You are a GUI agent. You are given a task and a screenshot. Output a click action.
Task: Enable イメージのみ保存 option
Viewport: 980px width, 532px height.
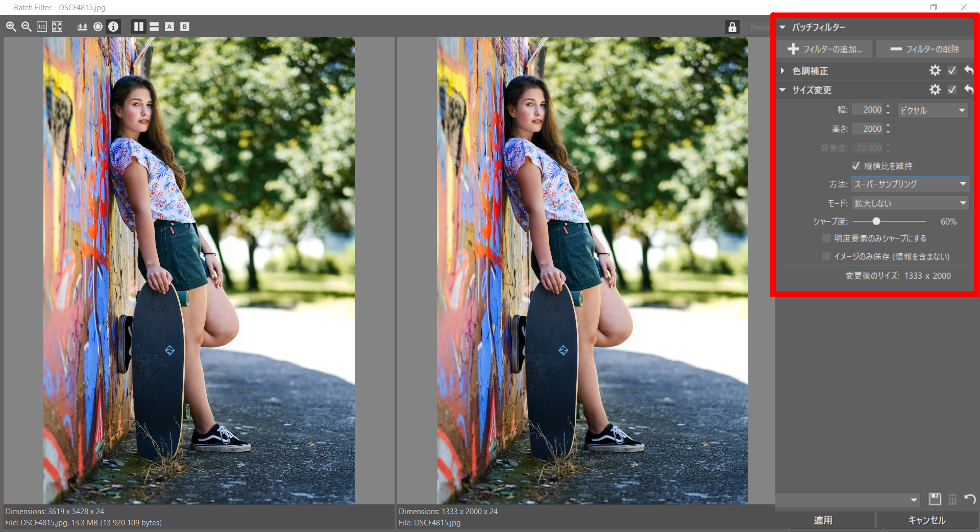[x=826, y=256]
